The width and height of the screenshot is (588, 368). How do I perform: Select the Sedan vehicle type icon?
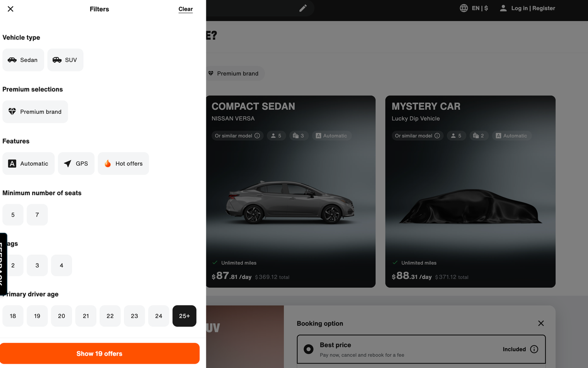pos(12,60)
